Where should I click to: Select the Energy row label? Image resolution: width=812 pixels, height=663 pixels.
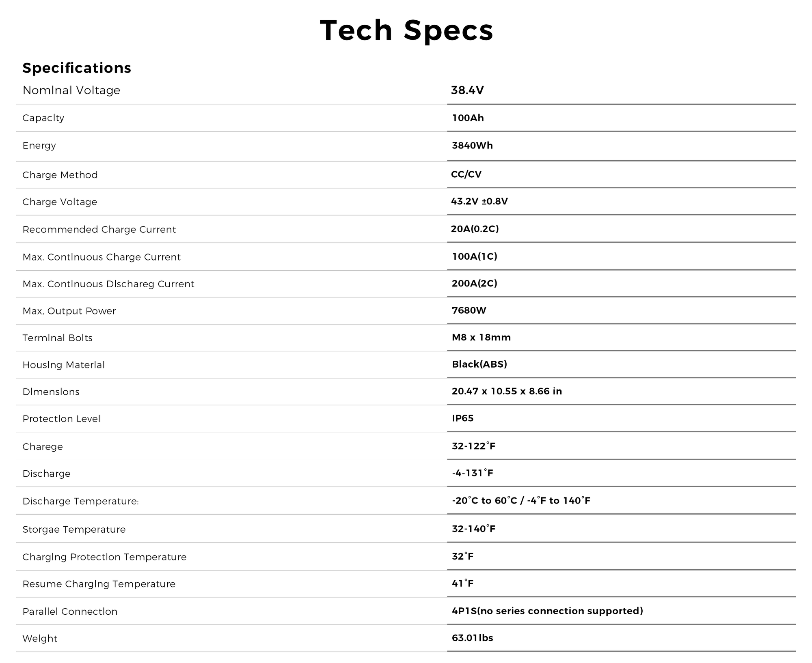click(x=39, y=146)
